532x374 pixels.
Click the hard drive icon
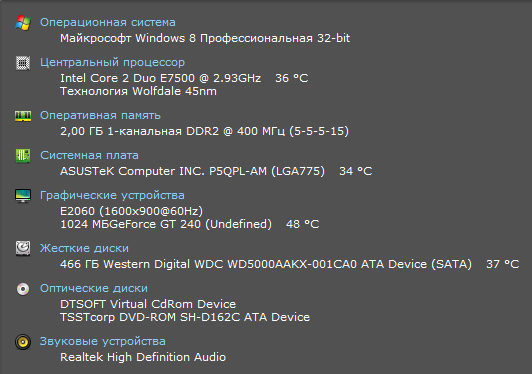coord(23,249)
